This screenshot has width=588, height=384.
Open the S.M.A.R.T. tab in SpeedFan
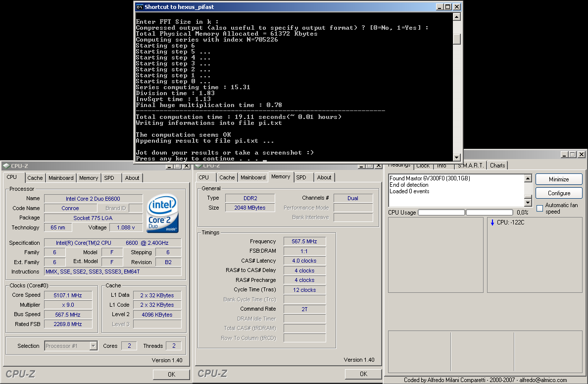click(x=471, y=165)
